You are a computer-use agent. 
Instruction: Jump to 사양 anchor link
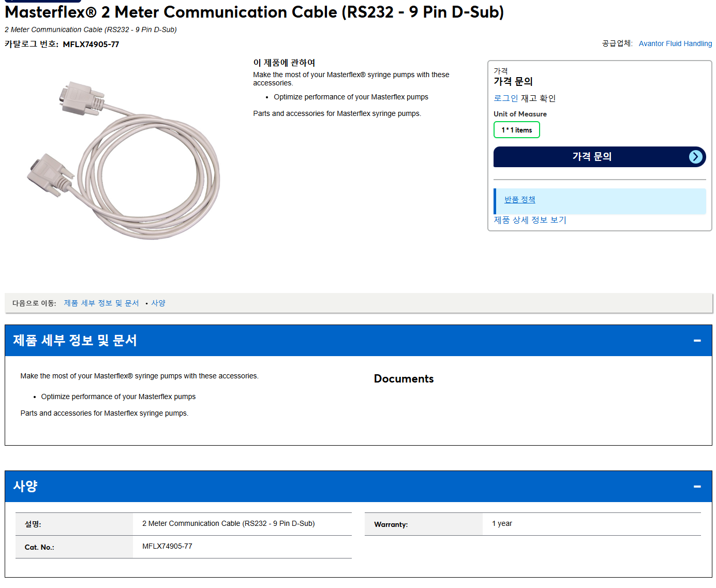pyautogui.click(x=158, y=303)
